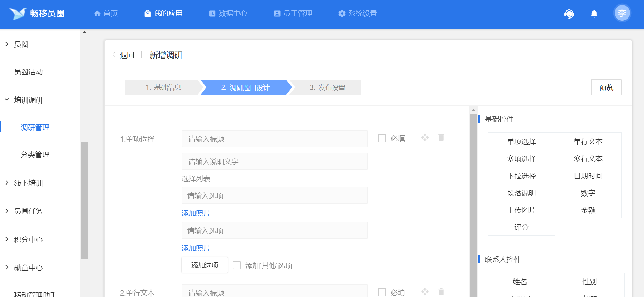Collapse the 培训调研 sidebar section
The height and width of the screenshot is (297, 644).
click(x=7, y=100)
